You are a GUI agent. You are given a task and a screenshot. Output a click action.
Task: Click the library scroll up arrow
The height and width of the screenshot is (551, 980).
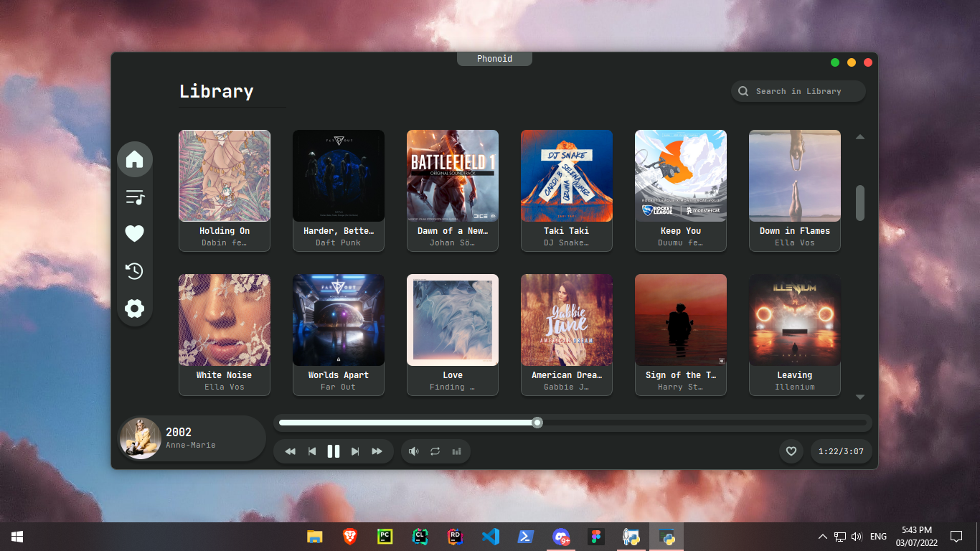[860, 136]
